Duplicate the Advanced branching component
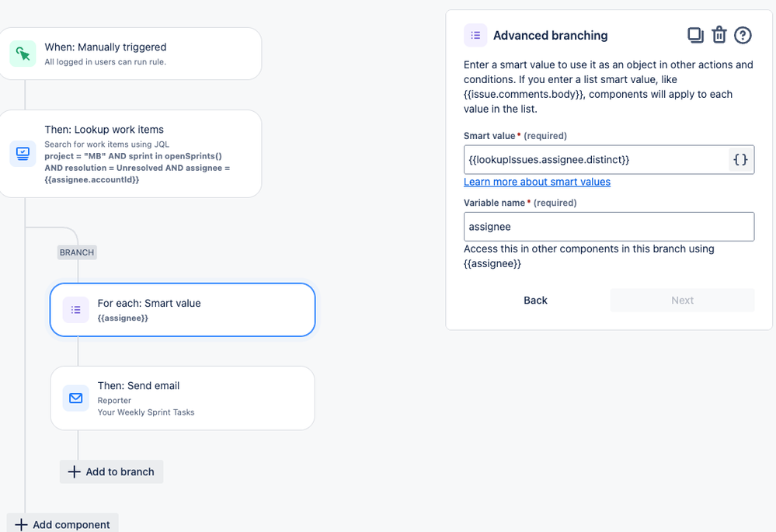The height and width of the screenshot is (532, 776). coord(695,35)
